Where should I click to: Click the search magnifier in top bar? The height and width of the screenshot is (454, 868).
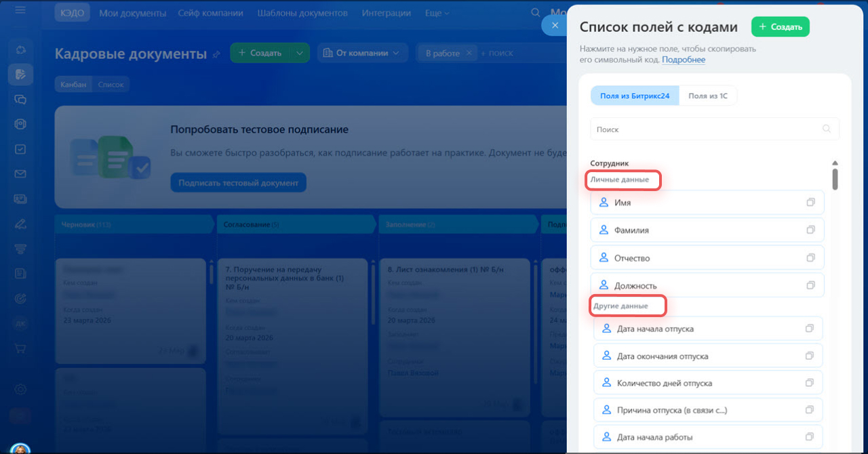pyautogui.click(x=536, y=13)
